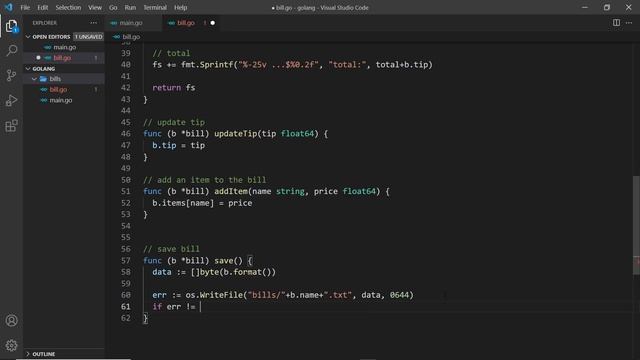Open the Search view in activity bar
The image size is (640, 360).
tap(11, 51)
